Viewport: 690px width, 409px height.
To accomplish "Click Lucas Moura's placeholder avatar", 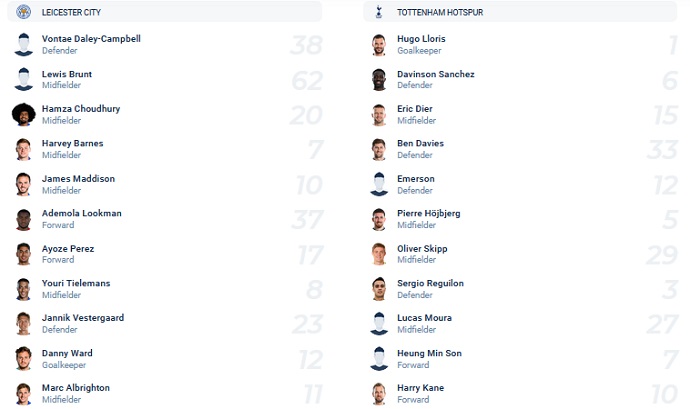I will coord(379,324).
